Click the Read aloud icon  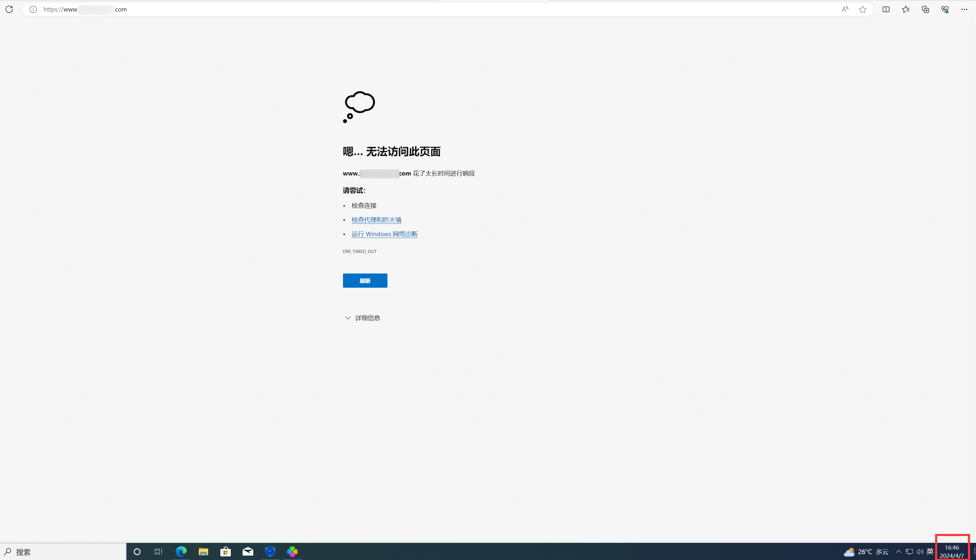coord(845,9)
